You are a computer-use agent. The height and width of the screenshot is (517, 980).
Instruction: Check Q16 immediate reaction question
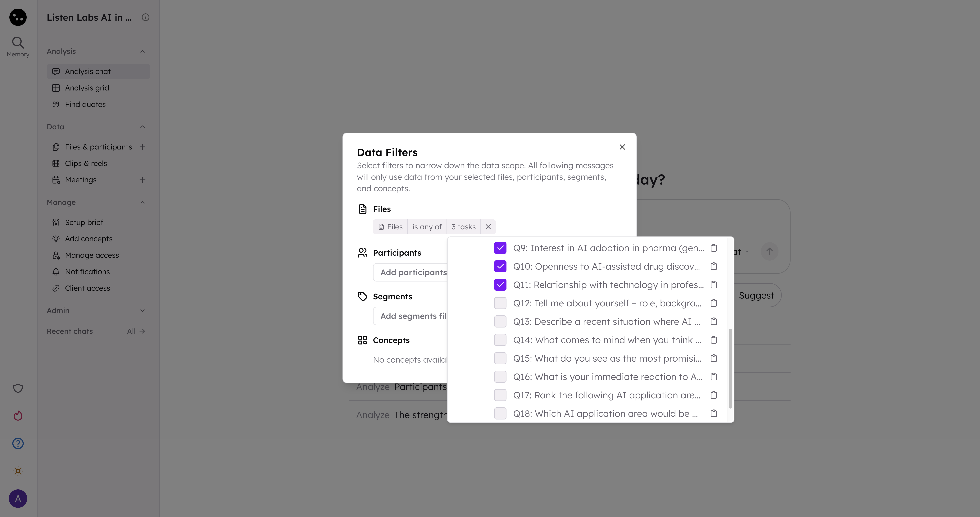pos(500,377)
